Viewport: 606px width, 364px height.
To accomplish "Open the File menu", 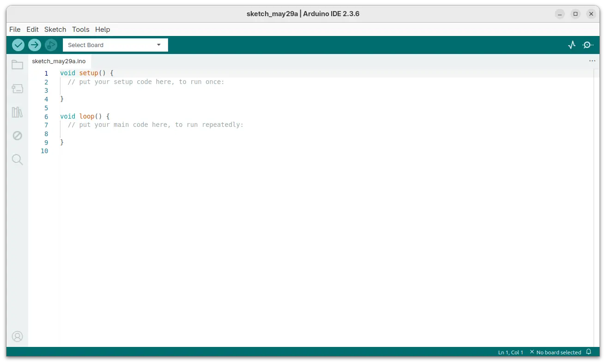I will [x=15, y=29].
